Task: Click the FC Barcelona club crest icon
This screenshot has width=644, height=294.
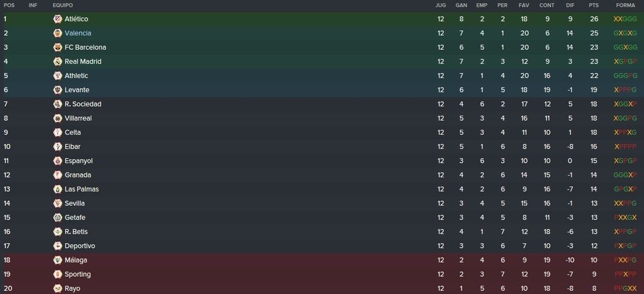Action: (57, 47)
